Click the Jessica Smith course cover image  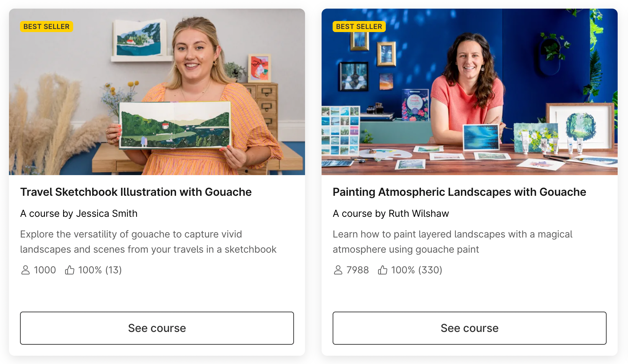pyautogui.click(x=157, y=92)
